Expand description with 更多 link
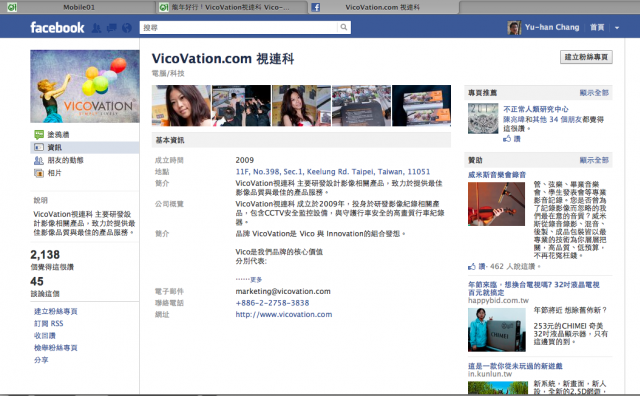The image size is (640, 396). tap(256, 279)
